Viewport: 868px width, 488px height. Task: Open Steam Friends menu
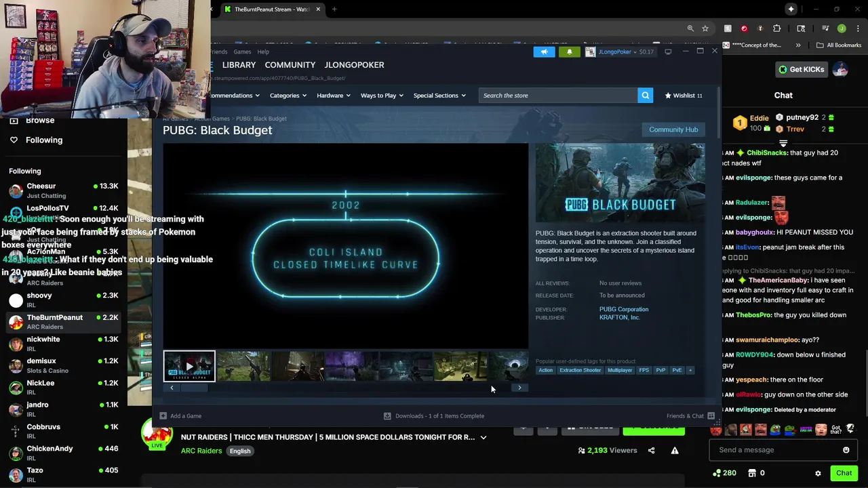click(218, 52)
